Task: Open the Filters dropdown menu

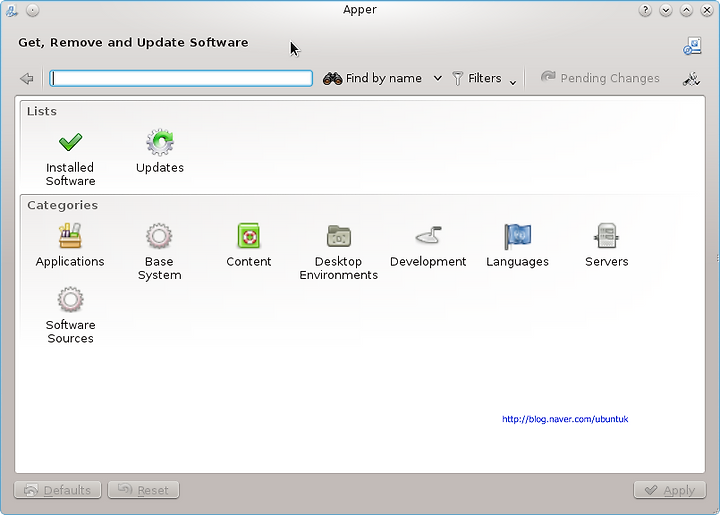Action: (484, 78)
